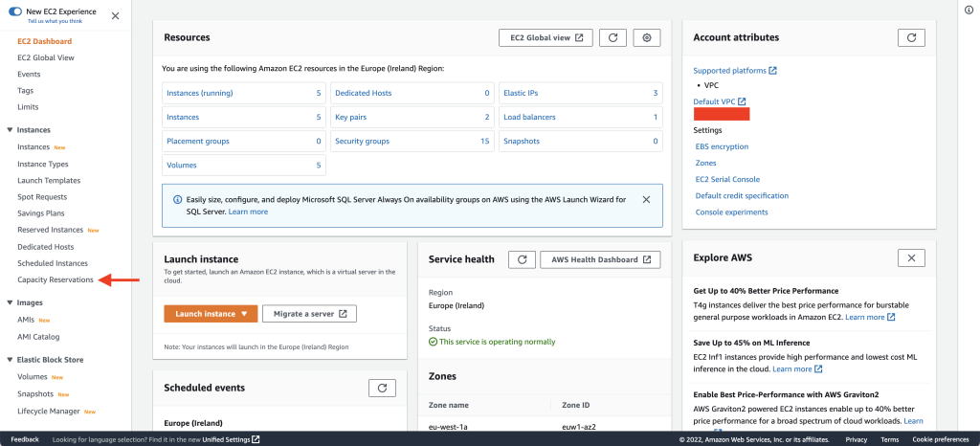Open Dedicated Hosts resource tile
The height and width of the screenshot is (446, 980).
[412, 93]
